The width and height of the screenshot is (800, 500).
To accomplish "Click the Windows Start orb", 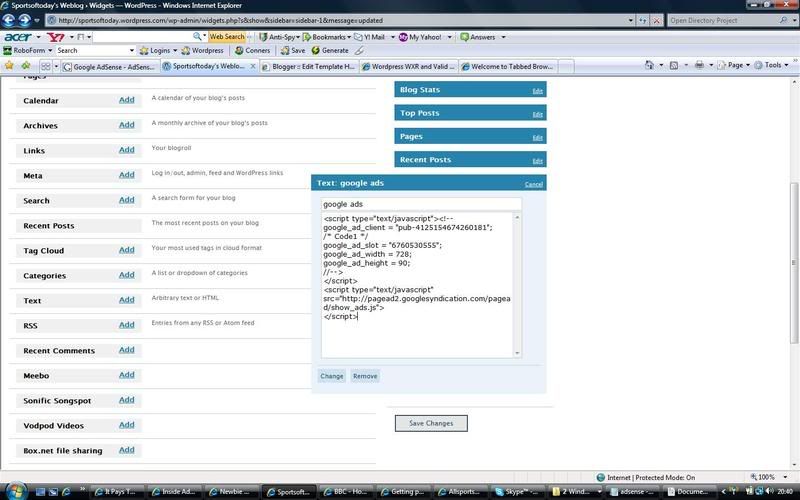I will coord(15,491).
